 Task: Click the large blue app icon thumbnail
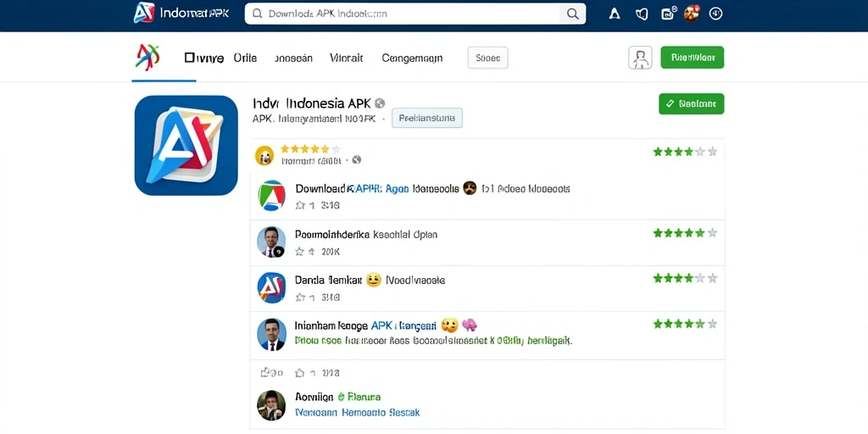pyautogui.click(x=186, y=146)
